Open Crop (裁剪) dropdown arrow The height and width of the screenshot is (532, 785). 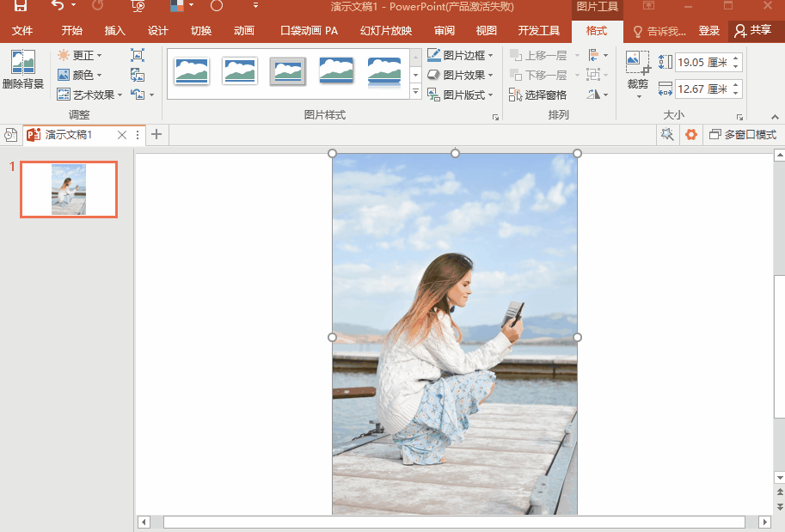click(x=639, y=96)
